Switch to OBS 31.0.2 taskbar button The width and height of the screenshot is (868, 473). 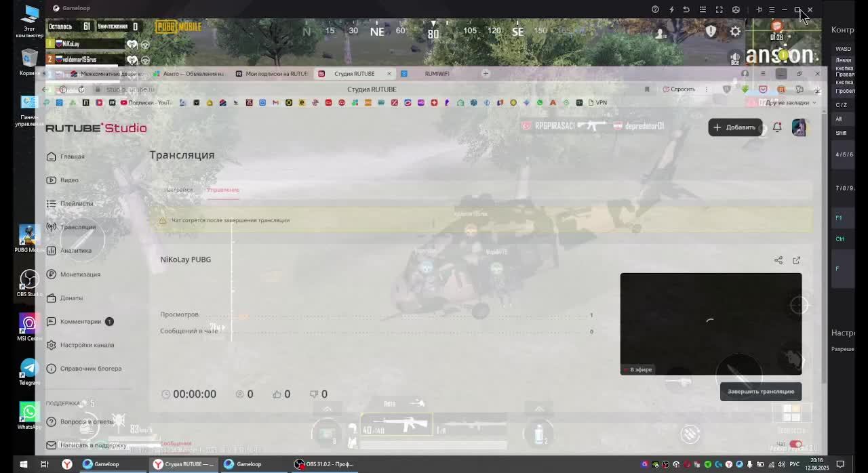click(x=324, y=464)
